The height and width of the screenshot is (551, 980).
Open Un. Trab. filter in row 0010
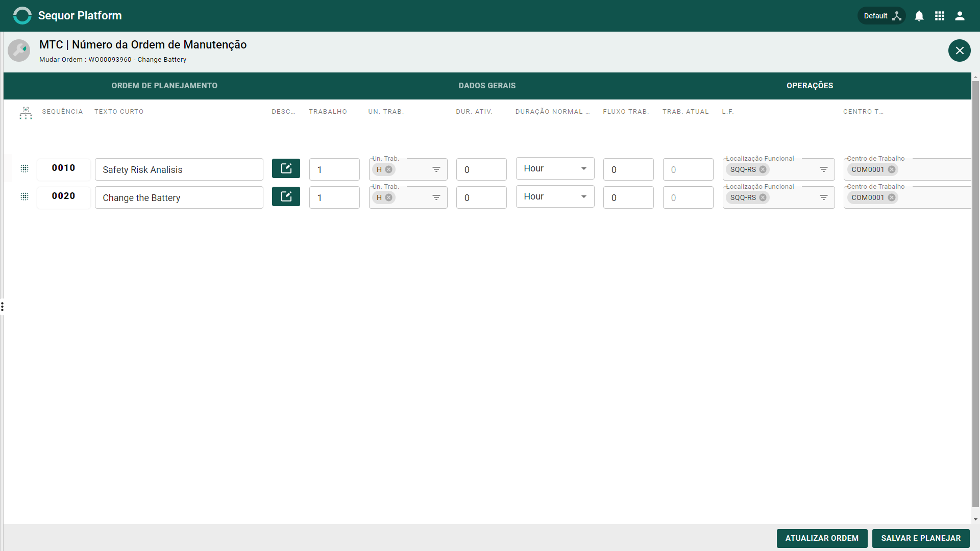coord(436,169)
